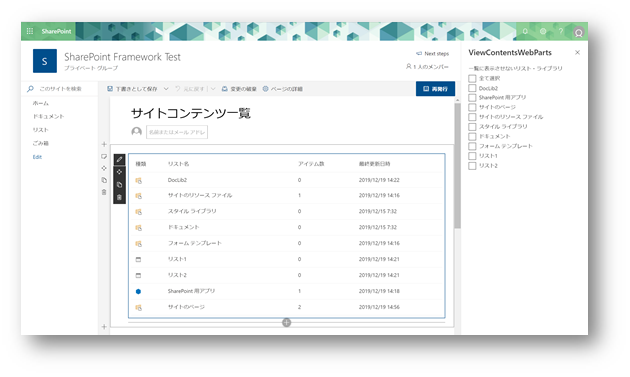Open Next steps link
This screenshot has width=630, height=377.
(433, 53)
